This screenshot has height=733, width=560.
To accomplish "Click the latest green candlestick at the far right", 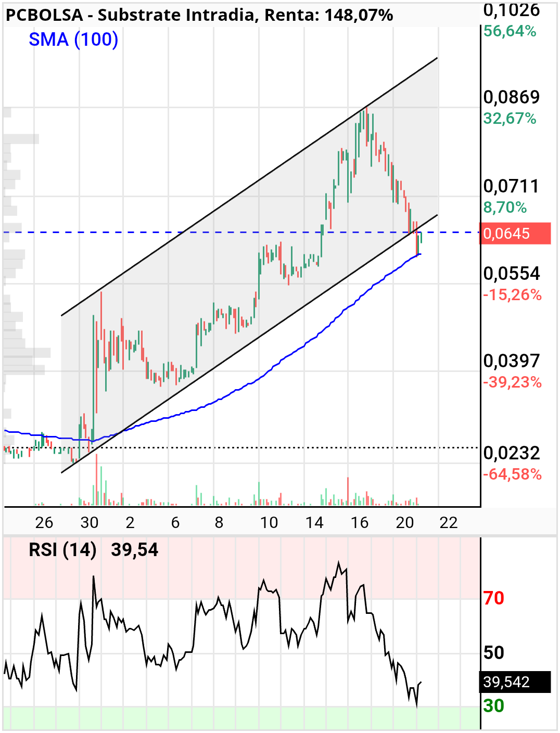I will (421, 238).
